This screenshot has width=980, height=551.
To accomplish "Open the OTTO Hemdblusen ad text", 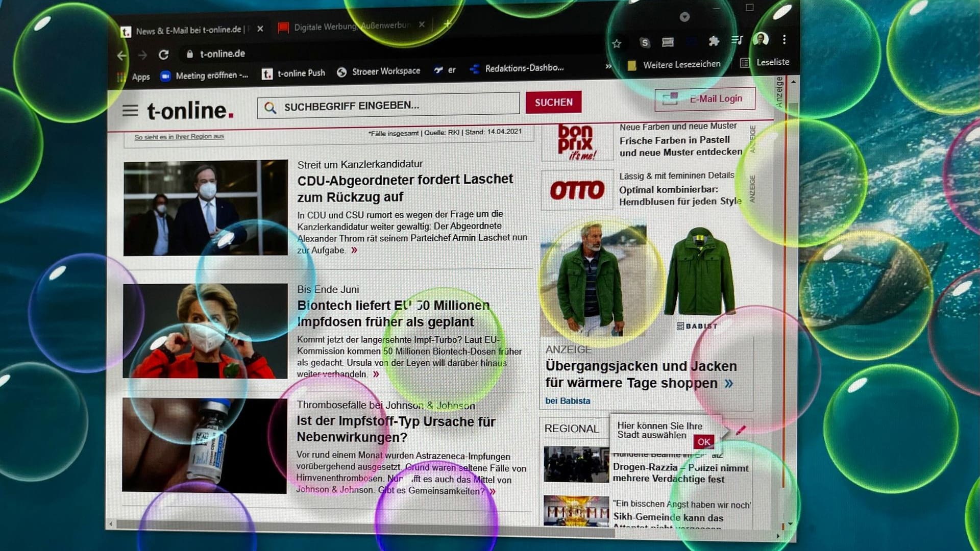I will click(680, 195).
